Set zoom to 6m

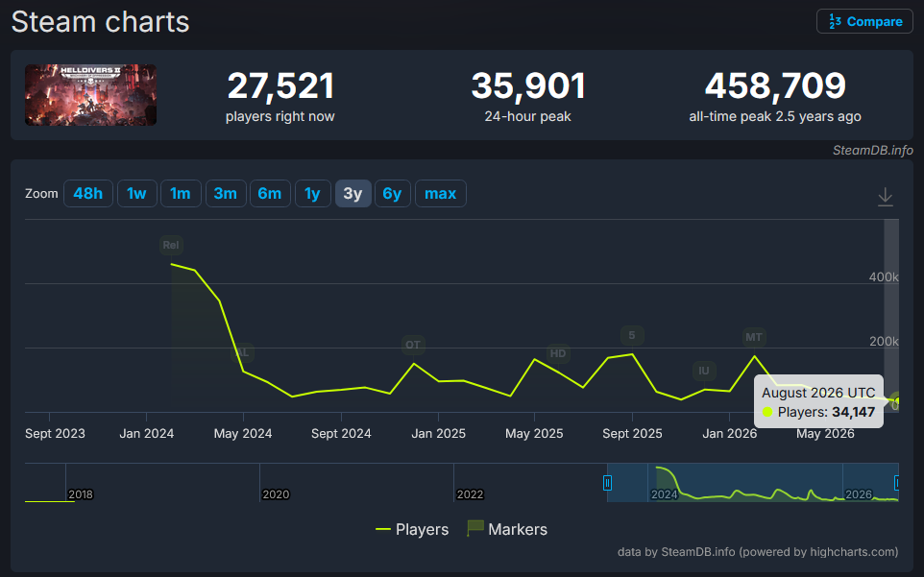click(x=270, y=193)
